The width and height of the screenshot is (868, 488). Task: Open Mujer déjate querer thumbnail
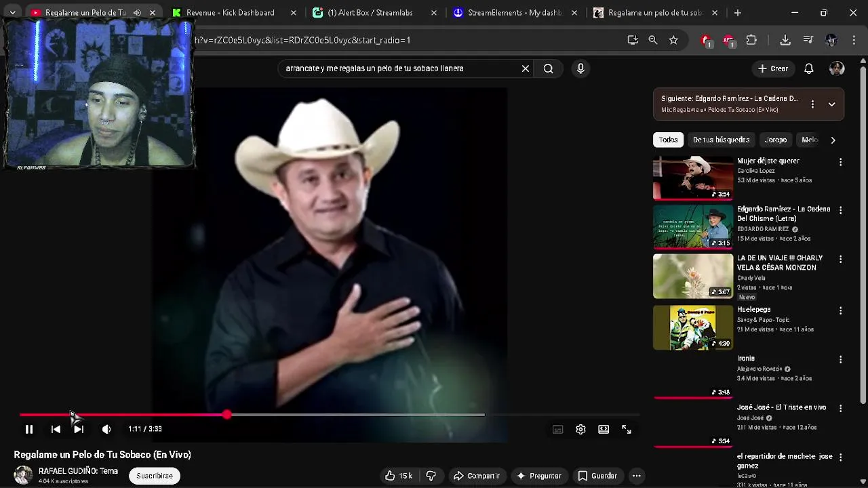(x=693, y=178)
